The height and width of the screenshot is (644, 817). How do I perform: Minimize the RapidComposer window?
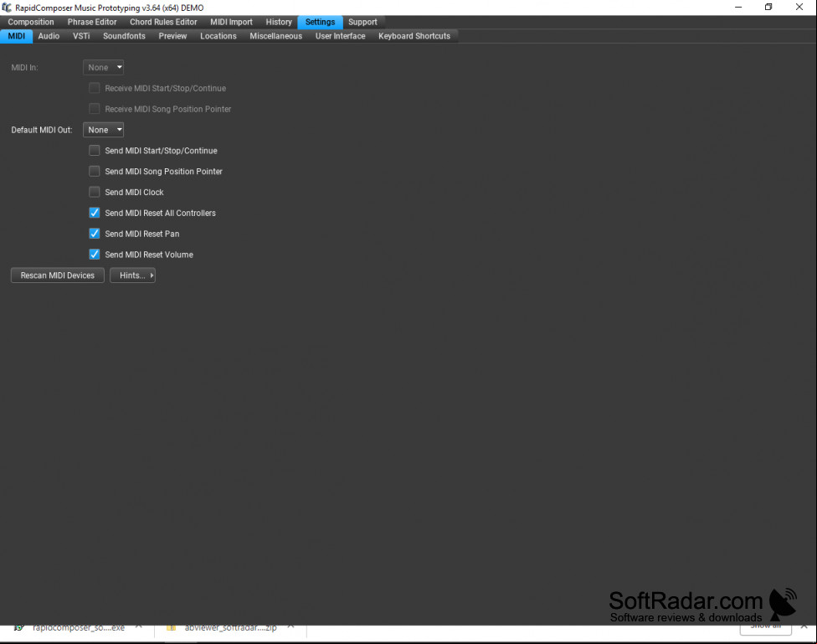pyautogui.click(x=738, y=8)
